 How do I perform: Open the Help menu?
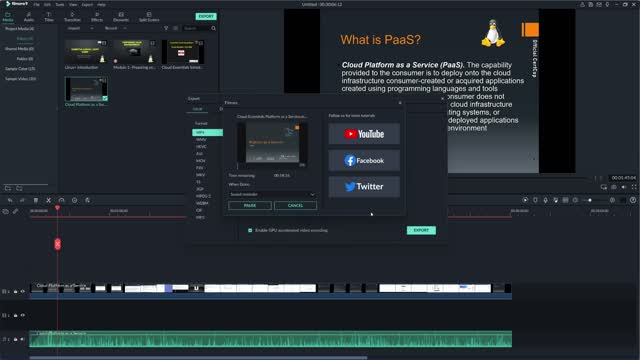(101, 4)
